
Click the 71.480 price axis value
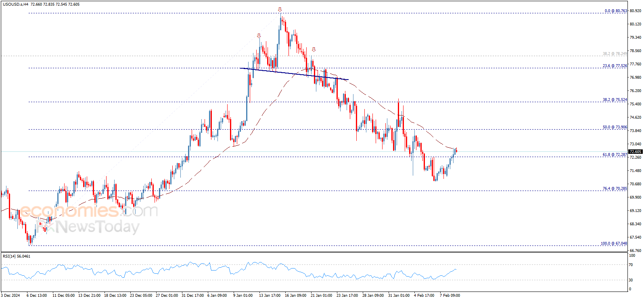point(636,171)
